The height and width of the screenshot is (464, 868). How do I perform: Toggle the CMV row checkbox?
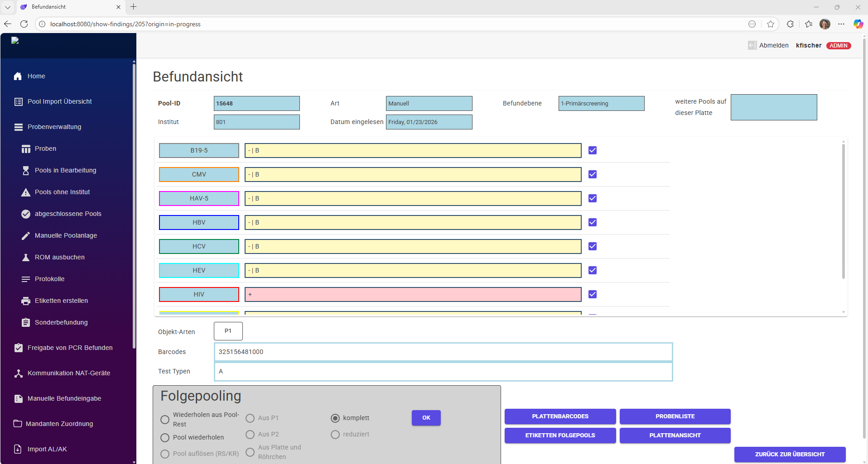(x=592, y=174)
